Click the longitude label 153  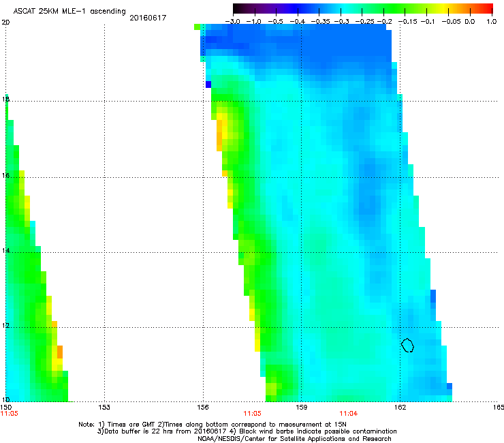104,408
